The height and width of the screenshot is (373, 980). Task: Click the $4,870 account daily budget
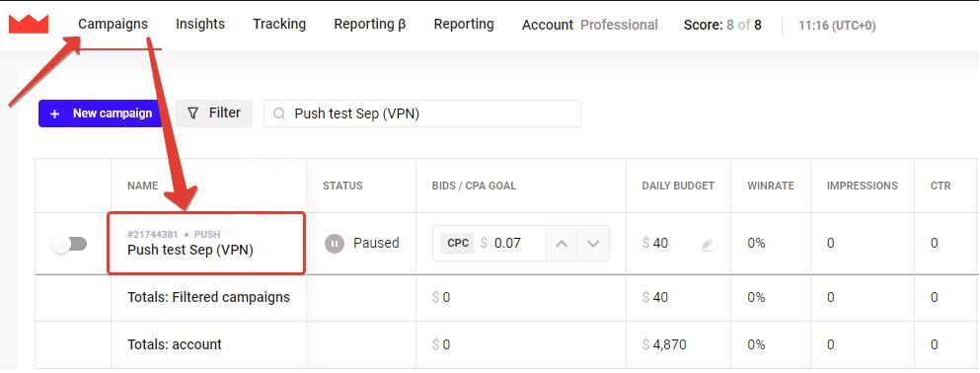click(x=664, y=344)
